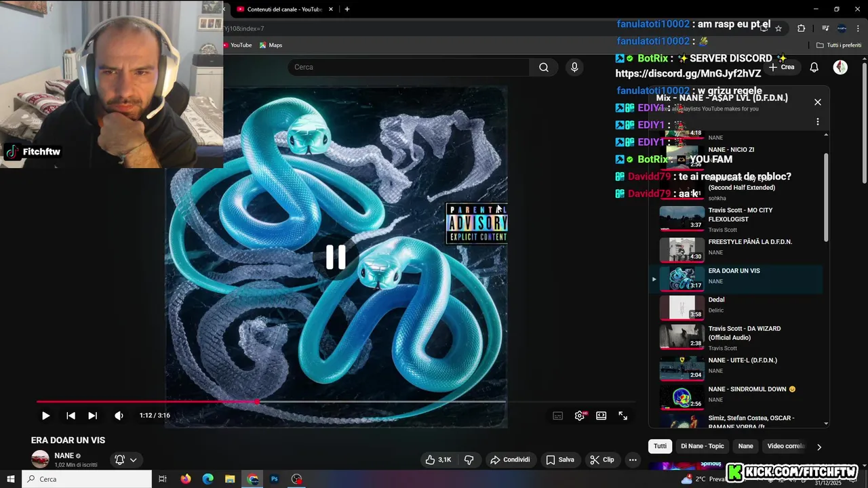Open the Mix playlist three-dot options
The image size is (868, 488).
pos(818,122)
